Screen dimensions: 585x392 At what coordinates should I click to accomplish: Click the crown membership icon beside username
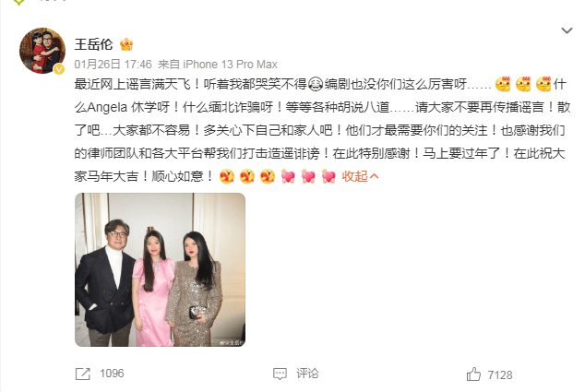(126, 44)
